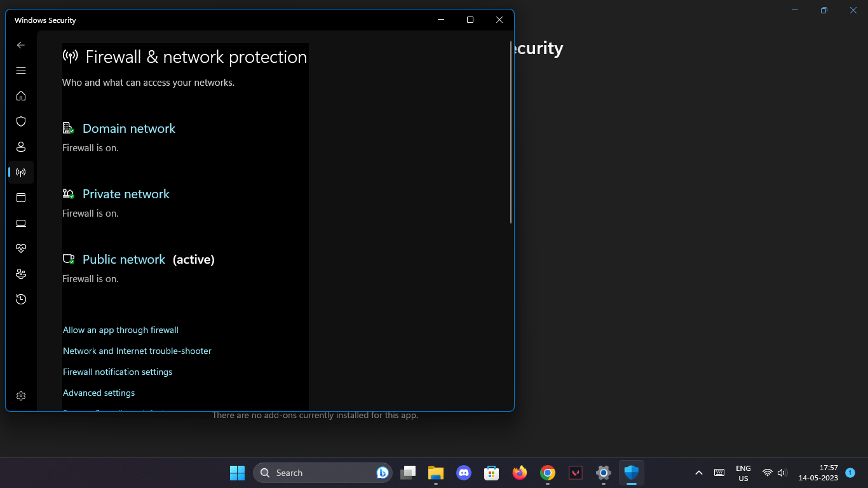This screenshot has height=488, width=868.
Task: Open Task View on the taskbar
Action: point(408,473)
